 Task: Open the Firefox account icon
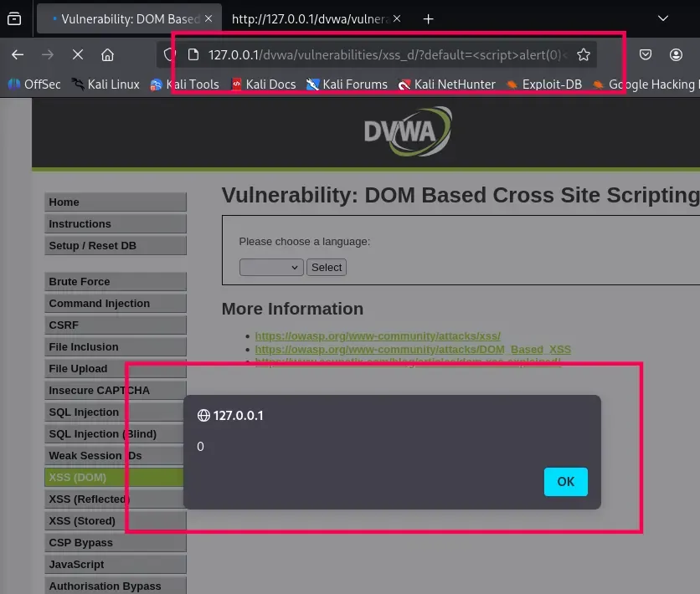coord(676,55)
